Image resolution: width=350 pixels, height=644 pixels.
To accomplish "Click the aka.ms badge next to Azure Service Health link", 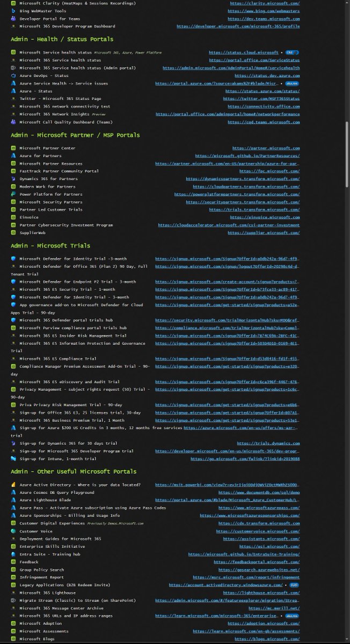I will (x=292, y=84).
